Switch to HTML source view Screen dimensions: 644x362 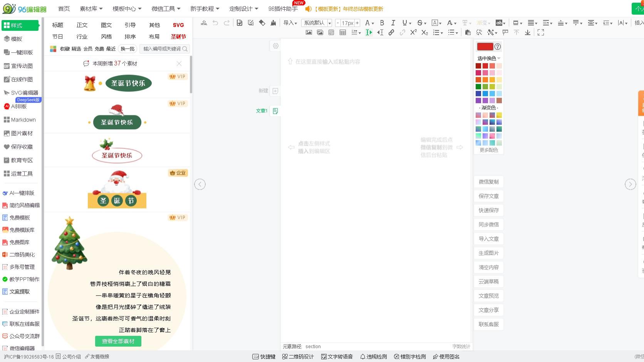(x=203, y=23)
